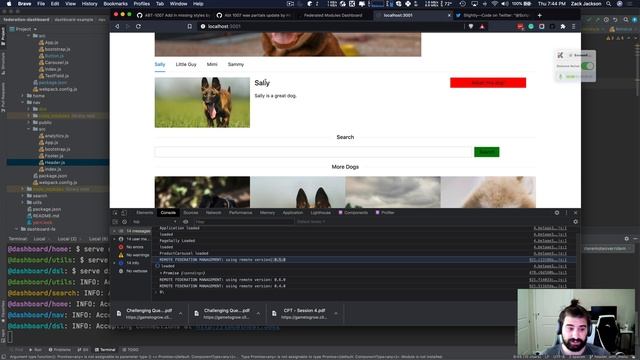
Task: Open the Wi-Fi status menu
Action: (x=494, y=4)
